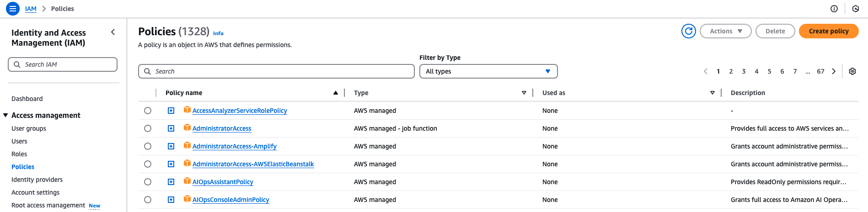Screen dimensions: 868x212
Task: Jump to page 67 of policies
Action: pos(820,71)
